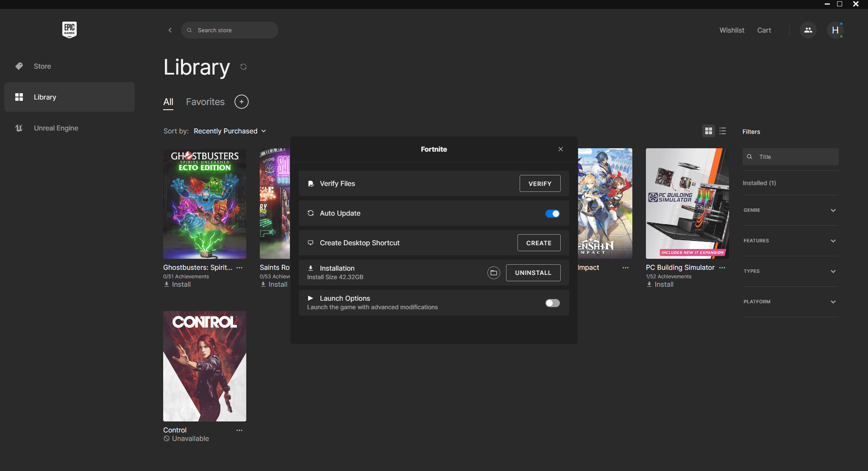
Task: Switch to the Favorites tab
Action: click(x=205, y=102)
